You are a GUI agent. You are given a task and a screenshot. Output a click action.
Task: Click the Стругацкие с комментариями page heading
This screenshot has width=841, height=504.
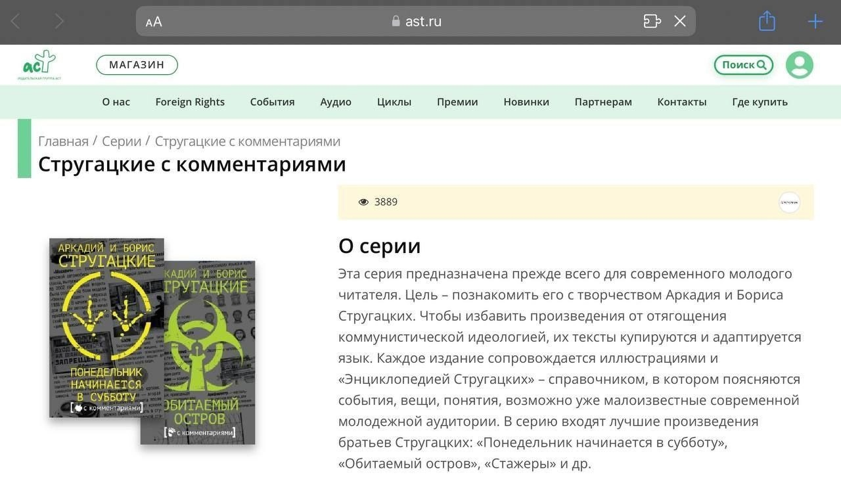coord(192,164)
